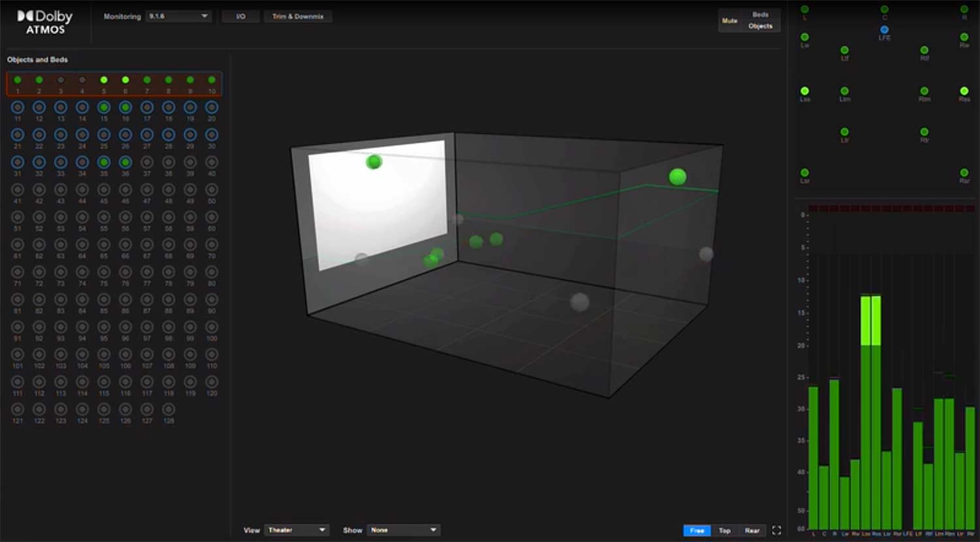This screenshot has width=980, height=542.
Task: Open the Monitoring format dropdown
Action: pyautogui.click(x=178, y=16)
